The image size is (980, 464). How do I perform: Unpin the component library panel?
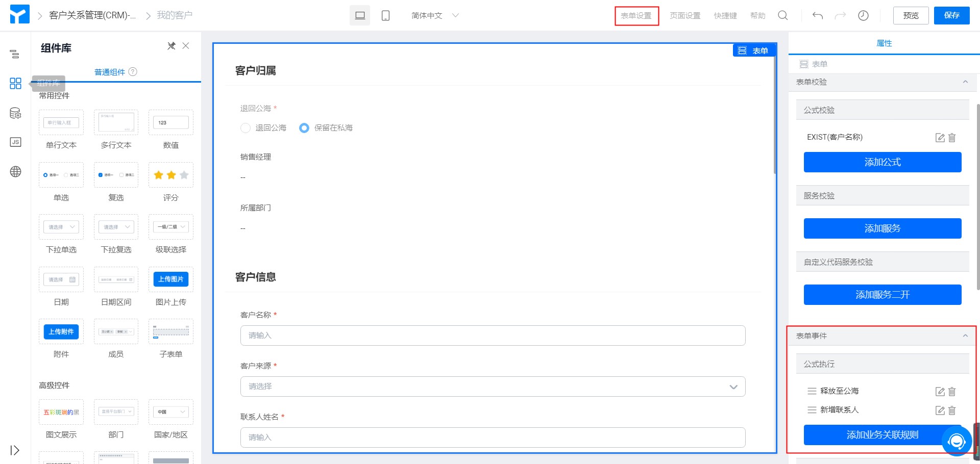click(171, 46)
